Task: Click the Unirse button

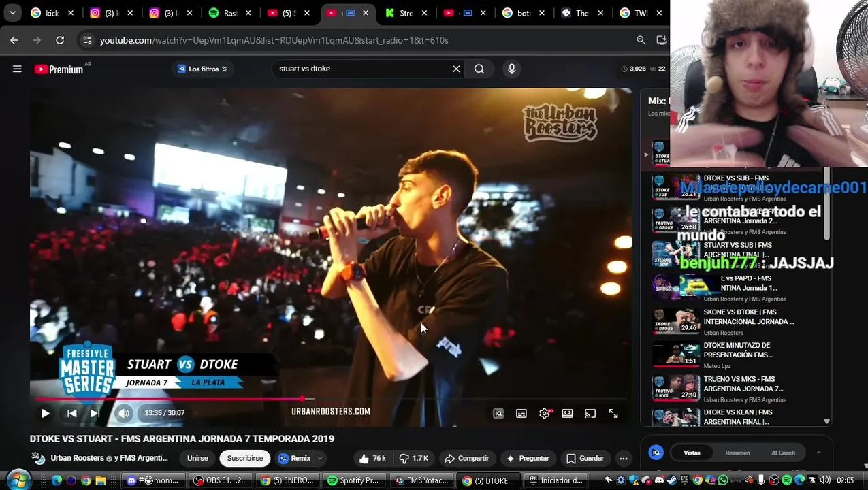Action: coord(197,459)
